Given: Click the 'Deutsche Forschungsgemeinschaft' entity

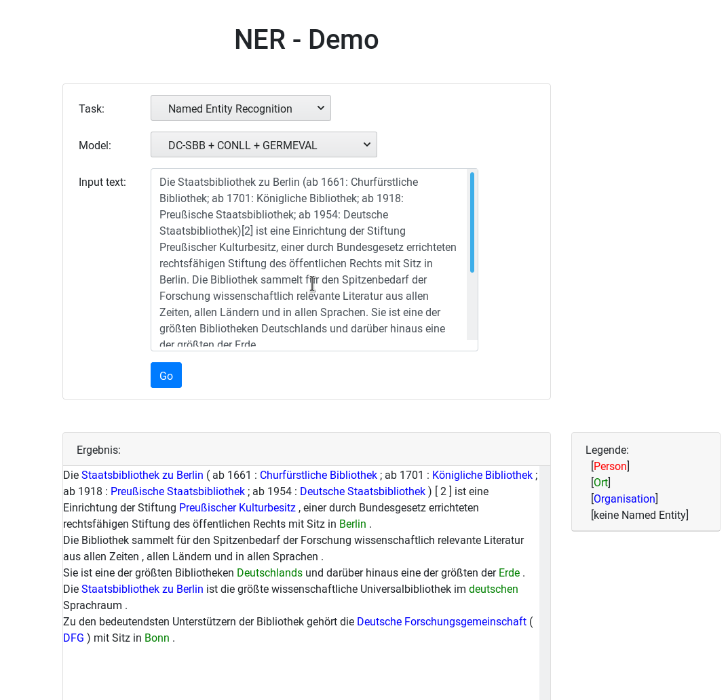Looking at the screenshot, I should click(x=442, y=621).
